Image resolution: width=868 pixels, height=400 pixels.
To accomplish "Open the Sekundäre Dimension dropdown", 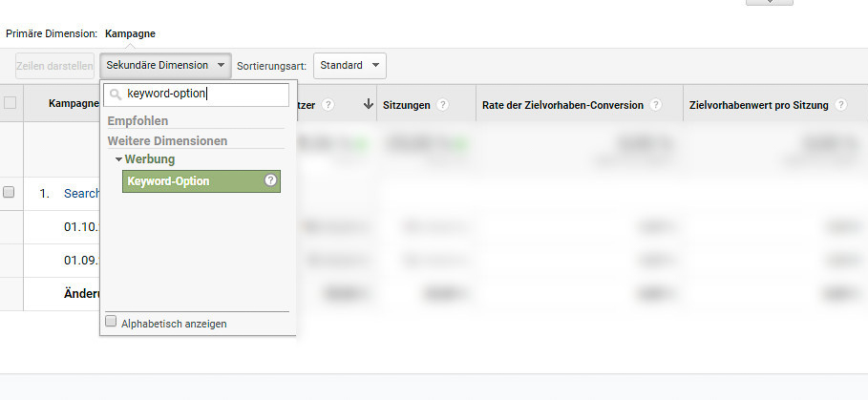I will click(x=165, y=66).
